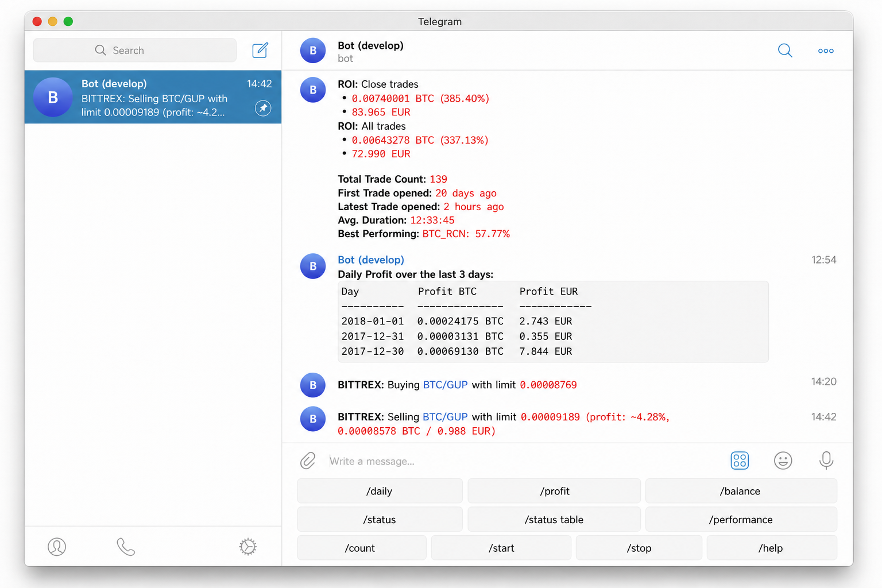Click the 14:20 message timestamp
This screenshot has width=882, height=588.
823,381
